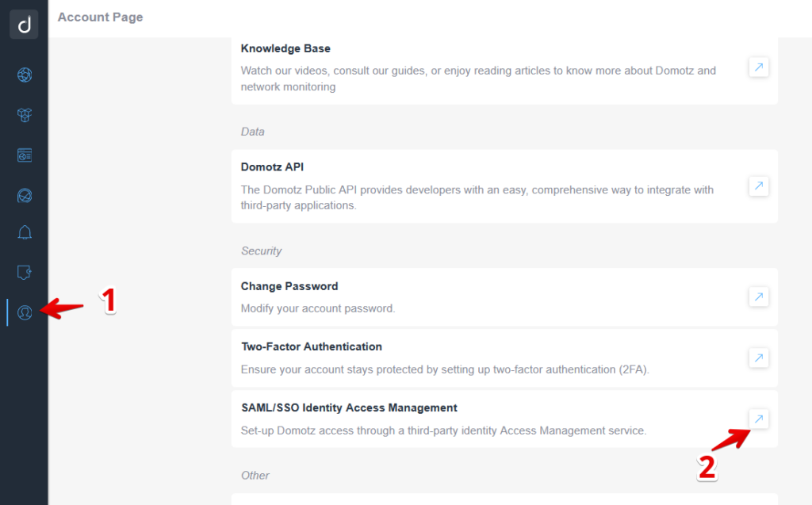Open the user account icon in sidebar

[25, 312]
